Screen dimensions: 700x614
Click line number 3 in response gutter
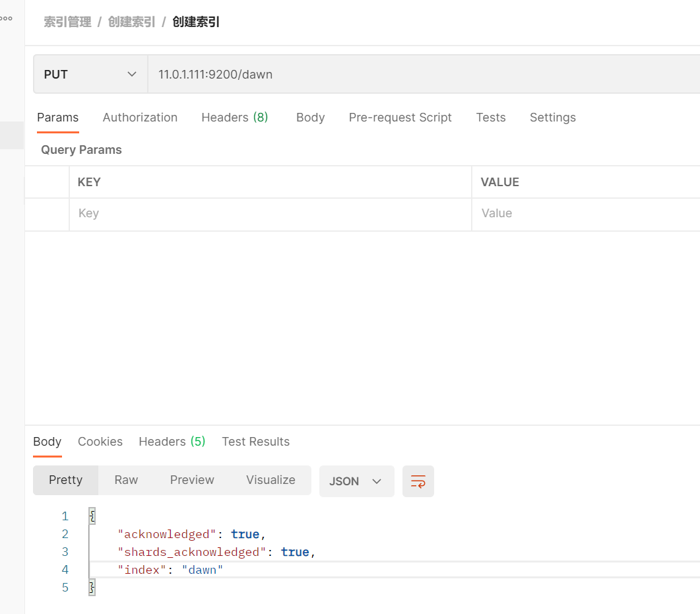[x=65, y=552]
